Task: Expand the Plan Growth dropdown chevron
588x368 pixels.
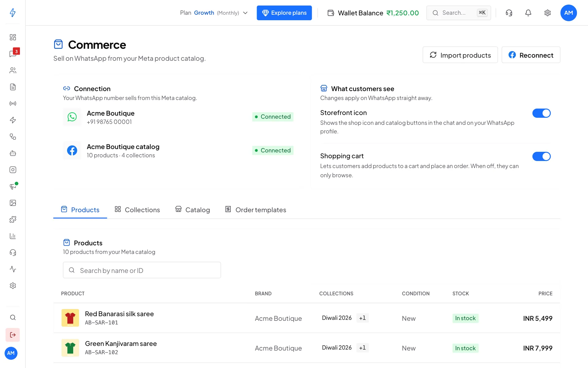Action: [245, 13]
